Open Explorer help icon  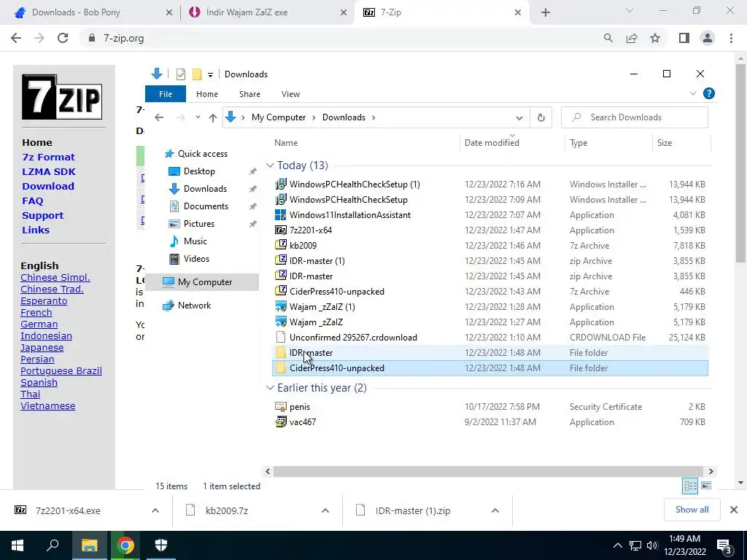[709, 94]
